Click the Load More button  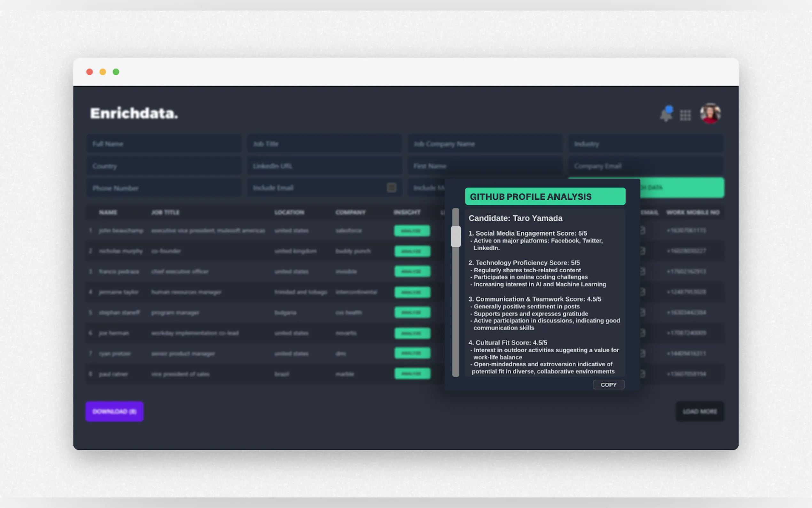699,411
